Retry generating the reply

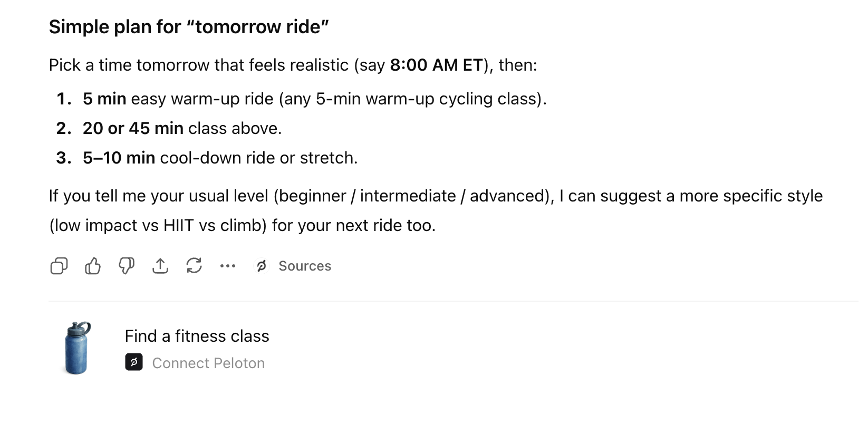click(x=194, y=266)
